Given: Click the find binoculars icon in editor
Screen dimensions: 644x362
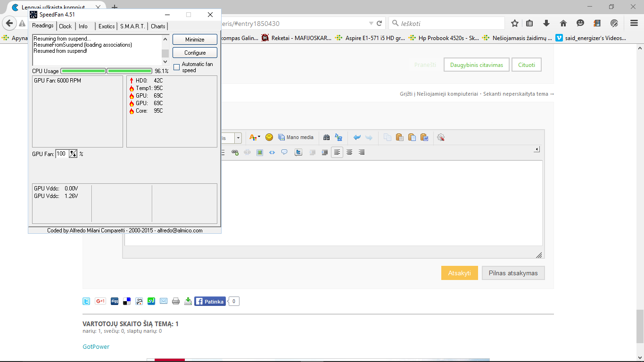Looking at the screenshot, I should pyautogui.click(x=326, y=137).
